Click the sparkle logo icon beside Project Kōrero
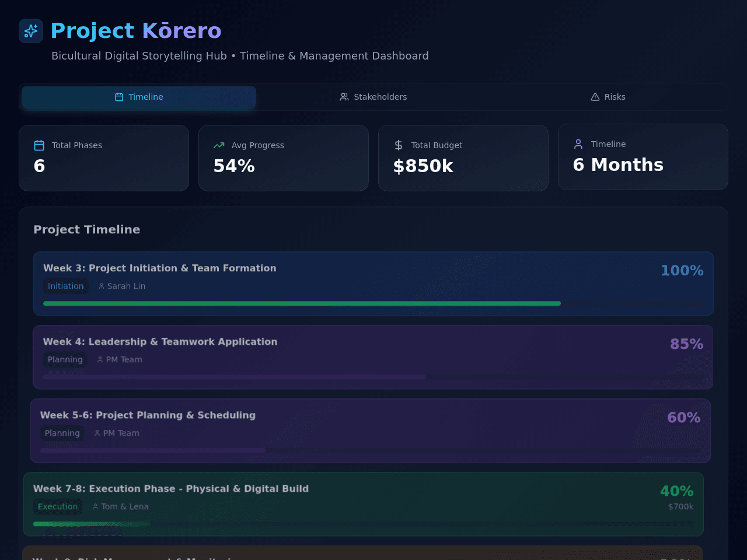 [31, 31]
